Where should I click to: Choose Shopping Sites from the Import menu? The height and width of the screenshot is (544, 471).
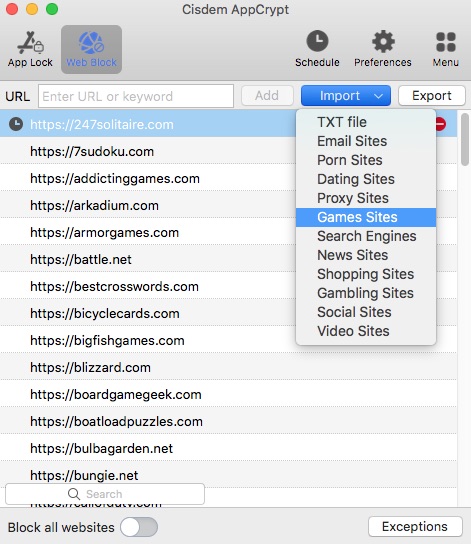(x=366, y=274)
